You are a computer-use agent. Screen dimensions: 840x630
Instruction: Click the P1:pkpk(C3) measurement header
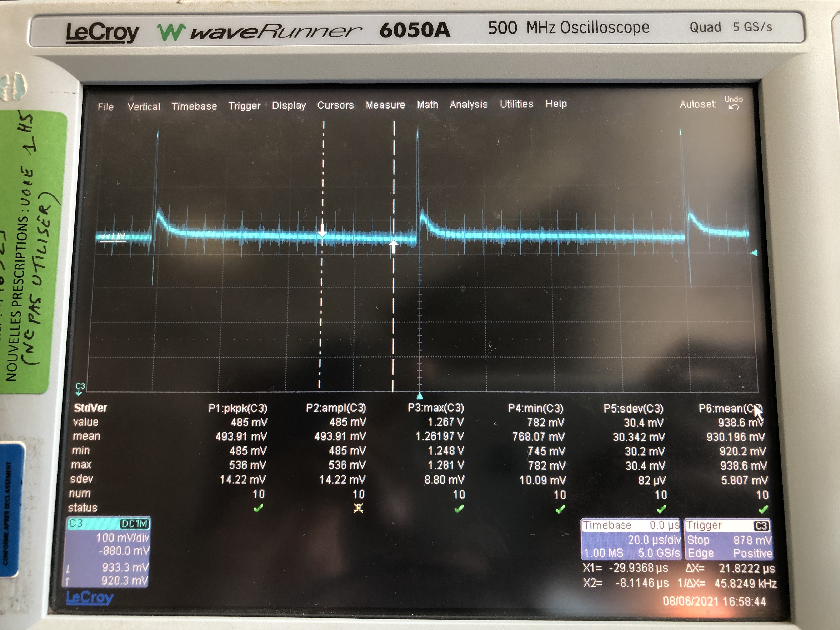(x=238, y=408)
